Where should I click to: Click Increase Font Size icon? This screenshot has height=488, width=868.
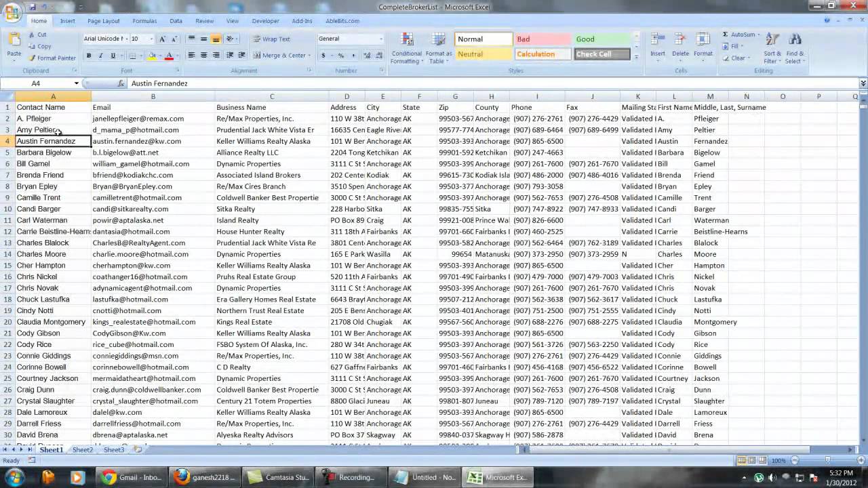pos(162,39)
